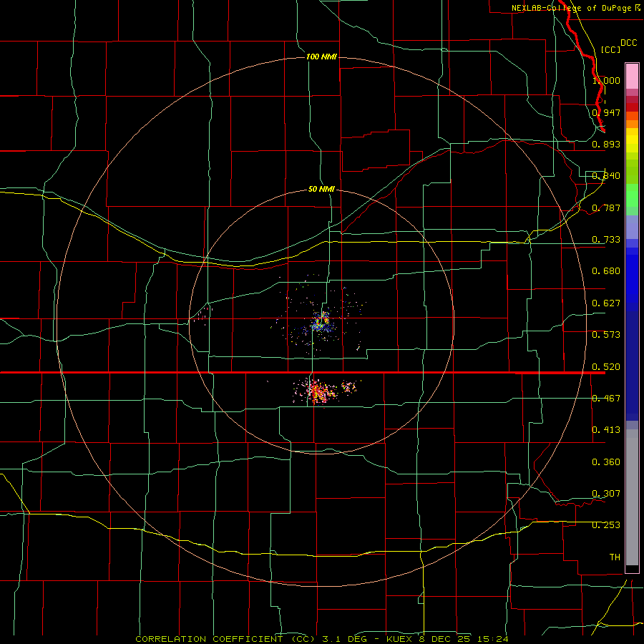Pick the pink top segment of color bar

632,77
